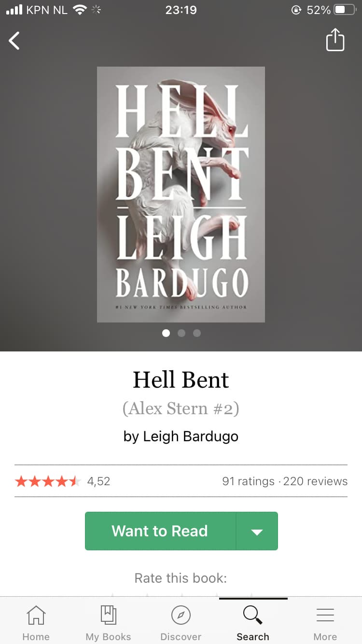
Task: Tap the Hell Bent cover image
Action: tap(181, 195)
